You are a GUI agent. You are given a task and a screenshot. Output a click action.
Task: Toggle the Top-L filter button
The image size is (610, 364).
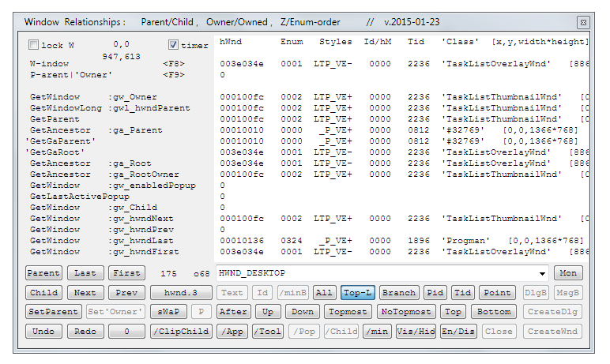click(359, 292)
